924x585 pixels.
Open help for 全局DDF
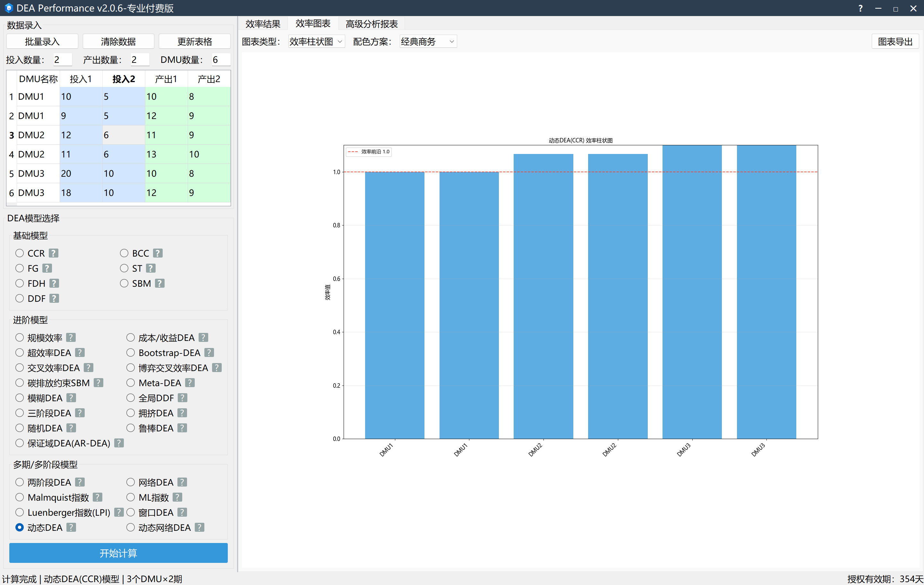coord(183,398)
